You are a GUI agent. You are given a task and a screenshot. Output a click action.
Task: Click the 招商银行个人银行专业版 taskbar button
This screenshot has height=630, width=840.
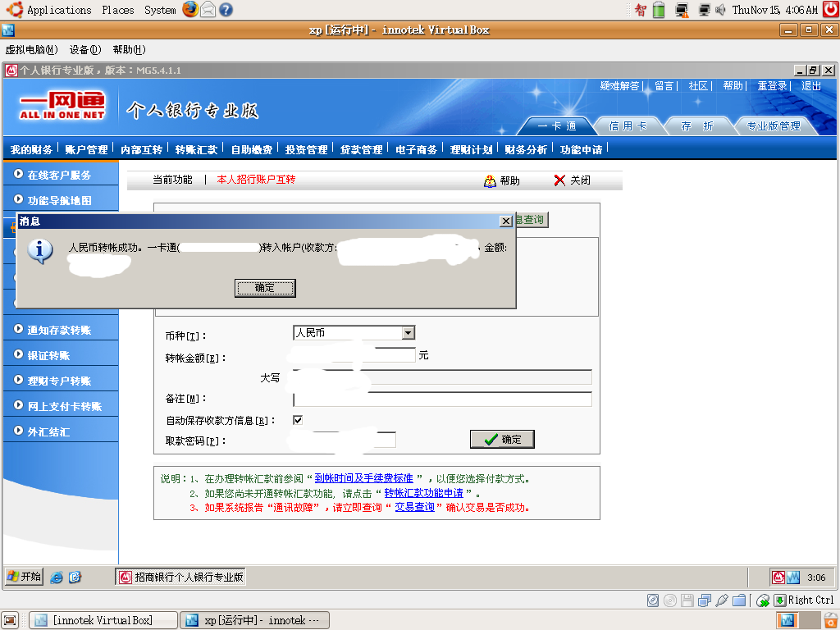pyautogui.click(x=180, y=577)
